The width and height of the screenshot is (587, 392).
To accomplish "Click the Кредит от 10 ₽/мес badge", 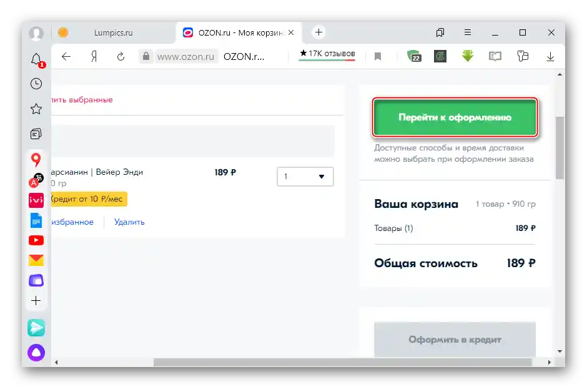I will 89,199.
